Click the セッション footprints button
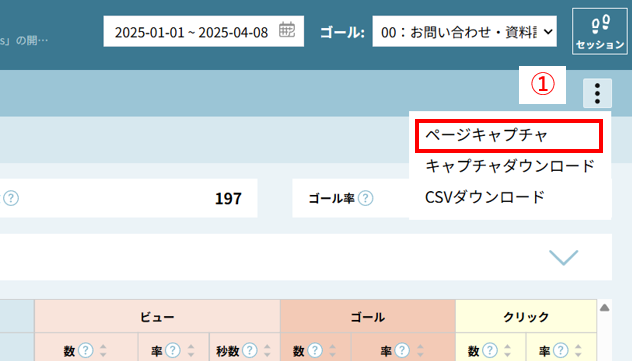The width and height of the screenshot is (632, 361). tap(600, 31)
